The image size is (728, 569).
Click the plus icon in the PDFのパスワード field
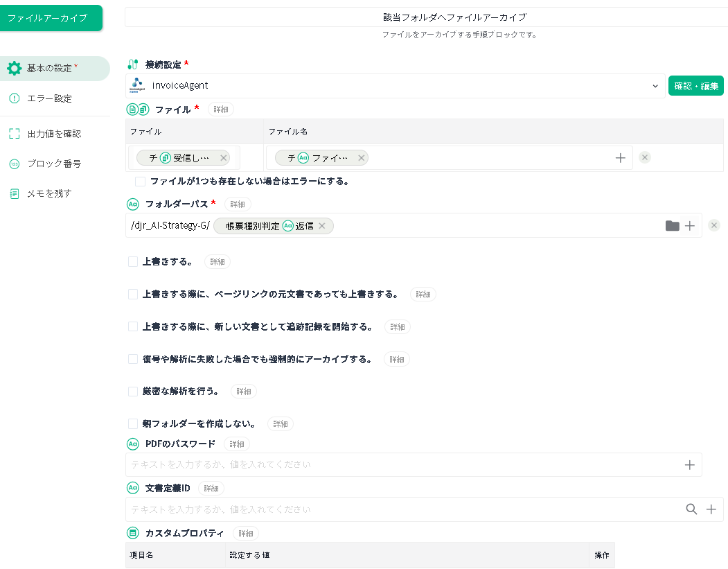point(690,465)
